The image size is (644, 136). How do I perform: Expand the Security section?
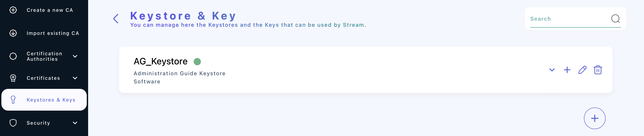coord(75,123)
